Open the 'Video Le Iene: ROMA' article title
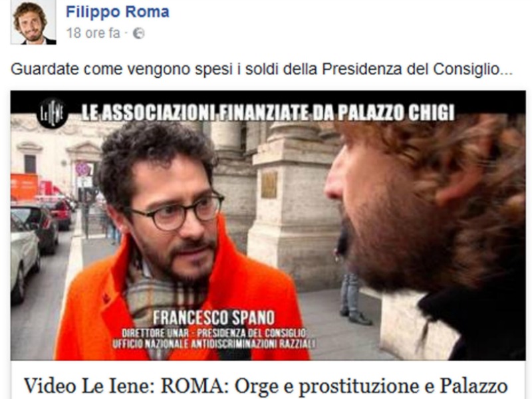The height and width of the screenshot is (399, 532). (265, 386)
